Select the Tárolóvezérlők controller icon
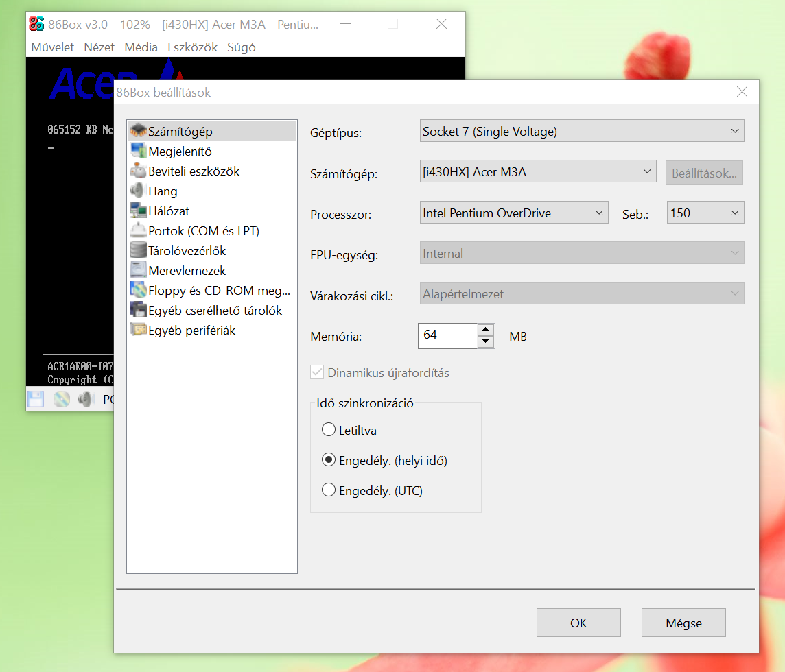The height and width of the screenshot is (672, 785). 138,251
